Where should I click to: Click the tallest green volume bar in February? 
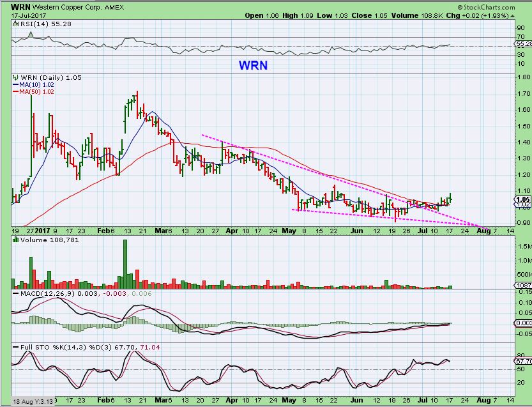click(x=125, y=264)
